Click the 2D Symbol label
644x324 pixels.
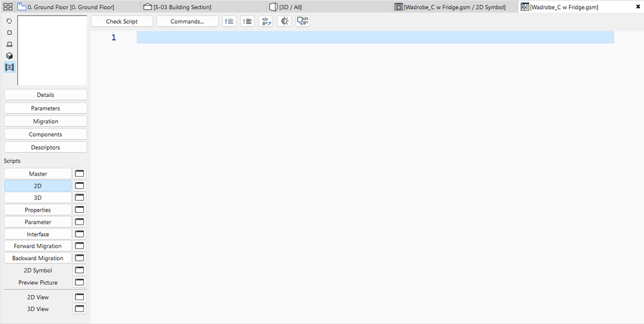[38, 270]
